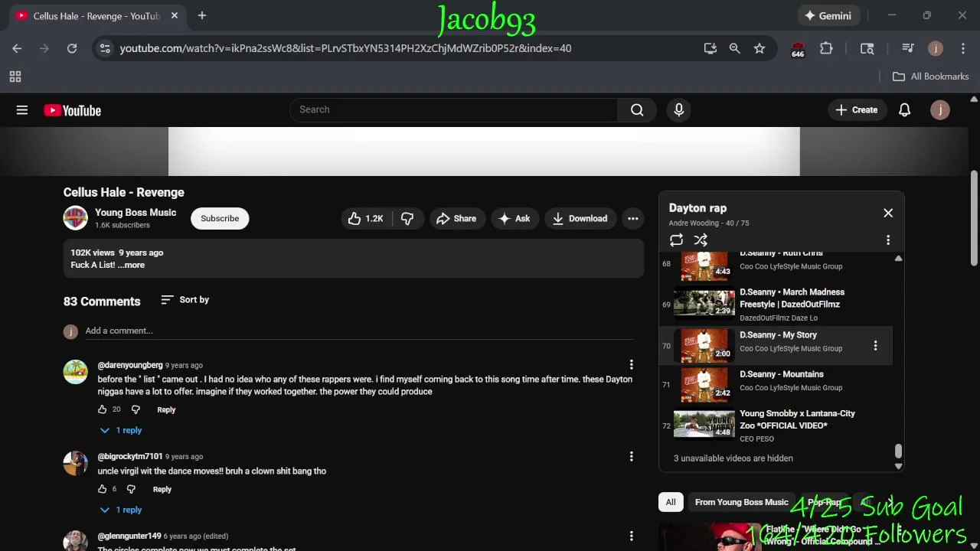The height and width of the screenshot is (551, 980).
Task: Click the playlist scroll down arrow
Action: [x=898, y=466]
